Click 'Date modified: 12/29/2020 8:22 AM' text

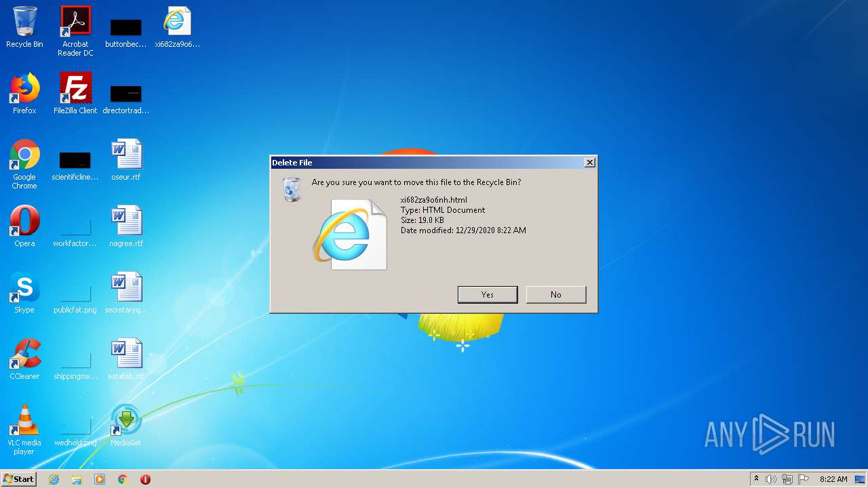463,230
